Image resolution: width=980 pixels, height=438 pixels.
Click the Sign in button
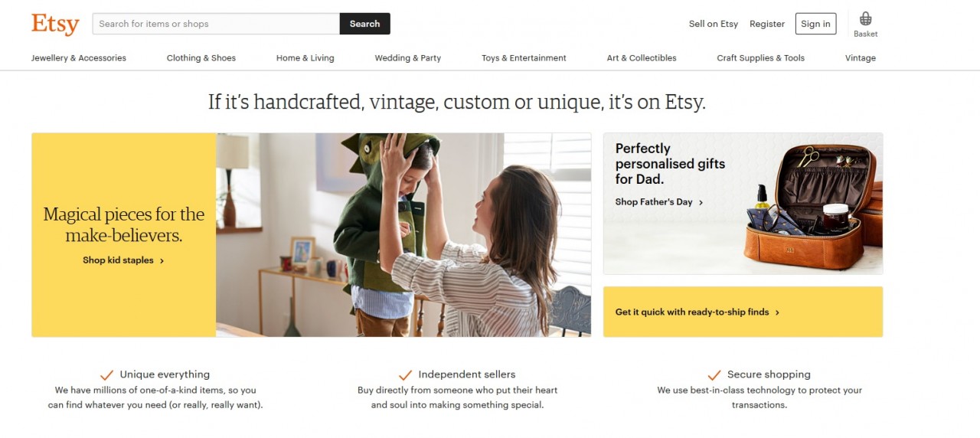[x=816, y=24]
